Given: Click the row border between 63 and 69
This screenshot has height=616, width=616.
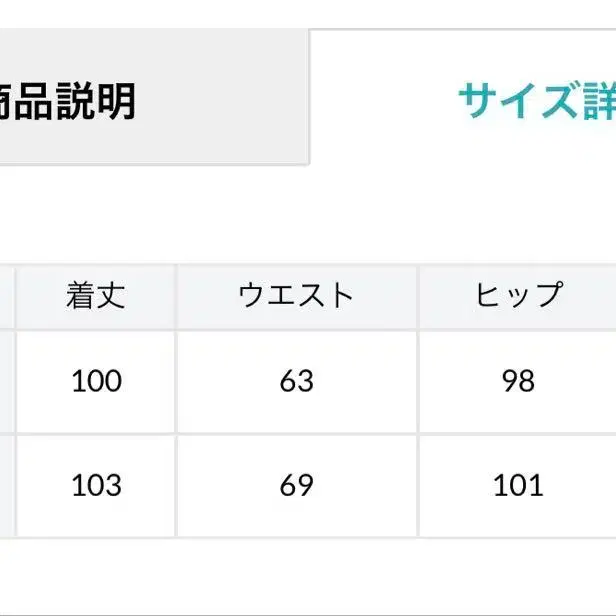Looking at the screenshot, I should (x=297, y=433).
